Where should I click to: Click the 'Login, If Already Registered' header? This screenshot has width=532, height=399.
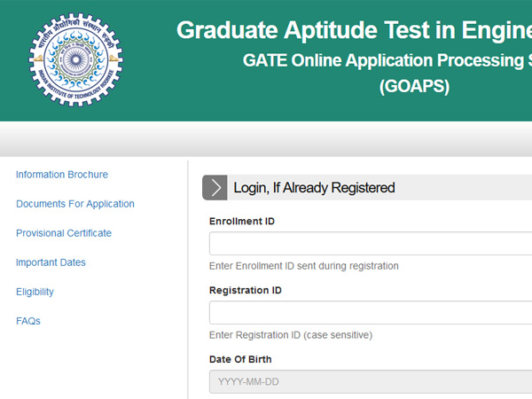[314, 188]
